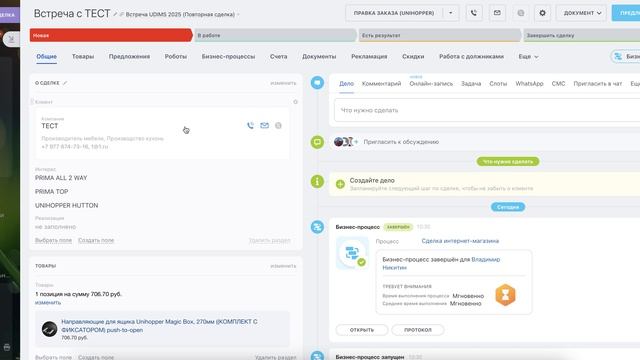
Task: Open the Счета tab
Action: pos(278,57)
